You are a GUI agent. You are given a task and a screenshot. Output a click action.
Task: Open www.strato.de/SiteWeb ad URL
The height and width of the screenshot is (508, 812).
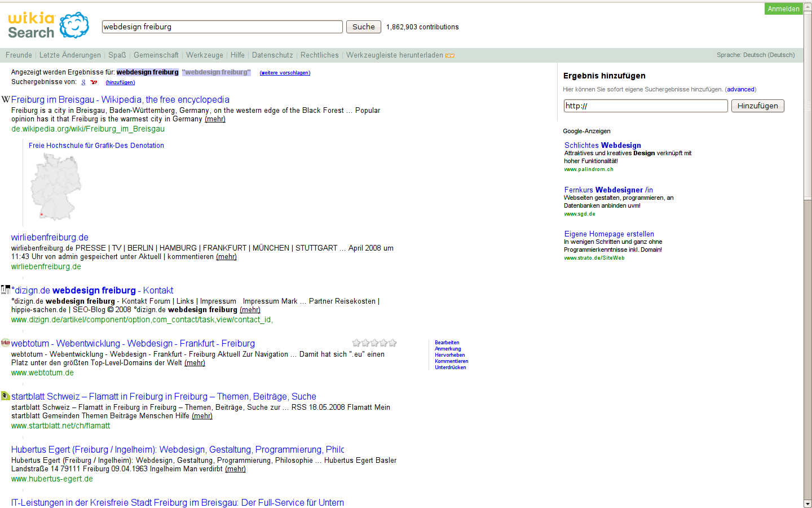pos(594,258)
